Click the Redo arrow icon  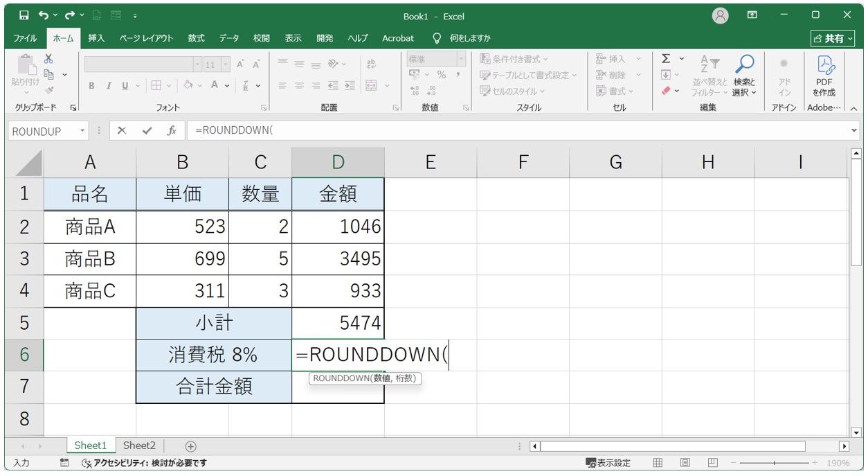69,15
